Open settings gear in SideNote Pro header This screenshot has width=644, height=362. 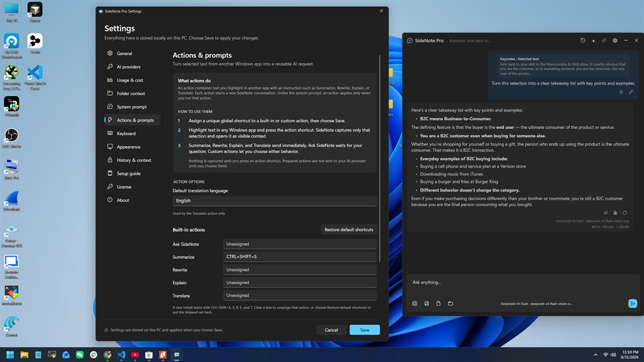615,41
